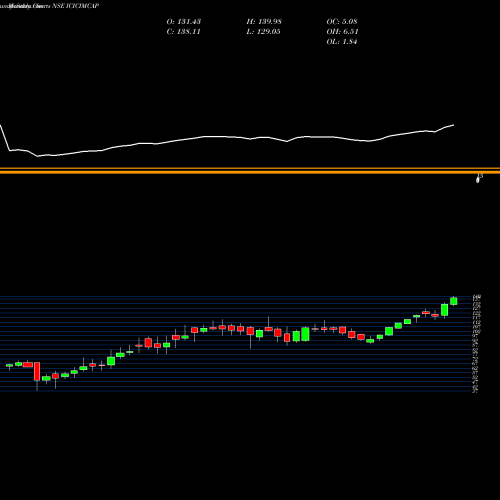The width and height of the screenshot is (500, 500).
Task: Select the 'OC: 5.08' value
Action: pos(342,22)
